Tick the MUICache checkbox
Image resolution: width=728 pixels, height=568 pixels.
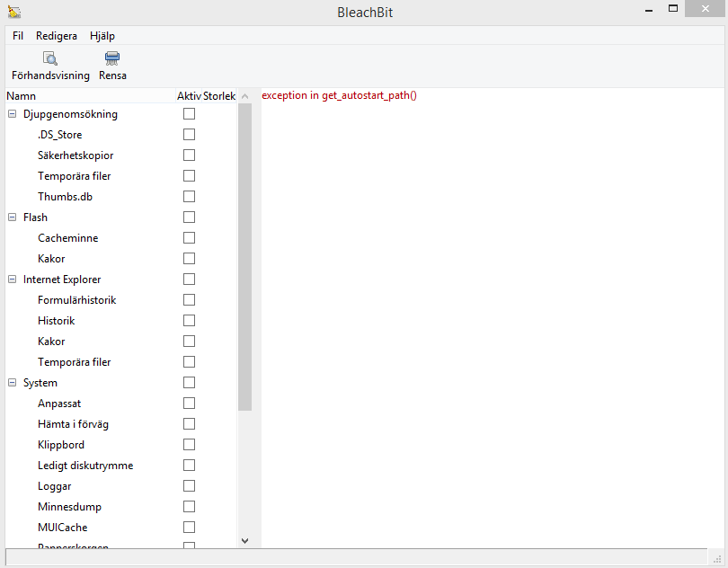(189, 528)
